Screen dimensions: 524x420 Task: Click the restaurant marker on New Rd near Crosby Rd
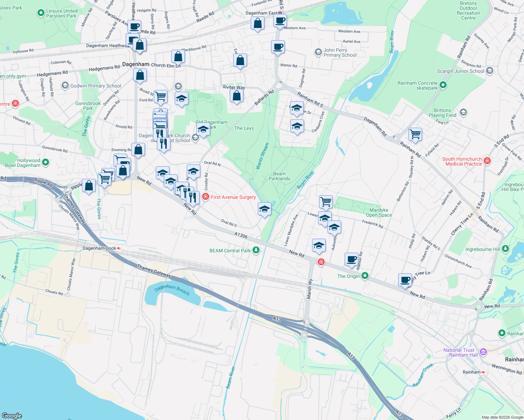click(193, 198)
